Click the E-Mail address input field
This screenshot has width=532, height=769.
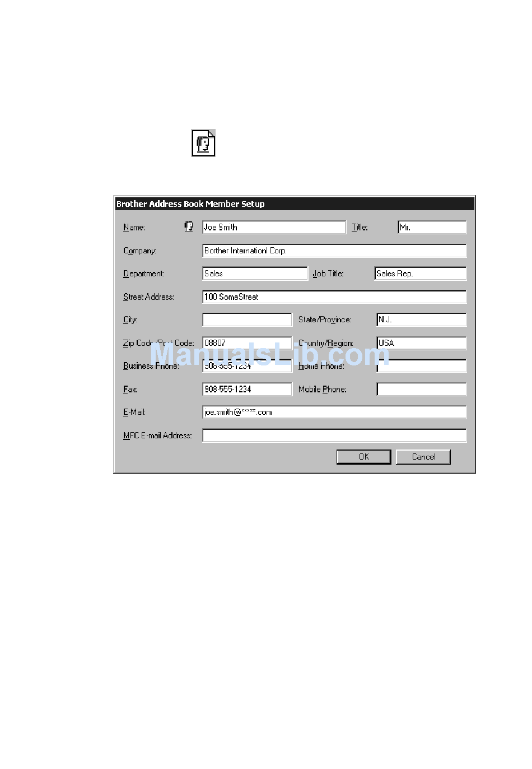334,412
